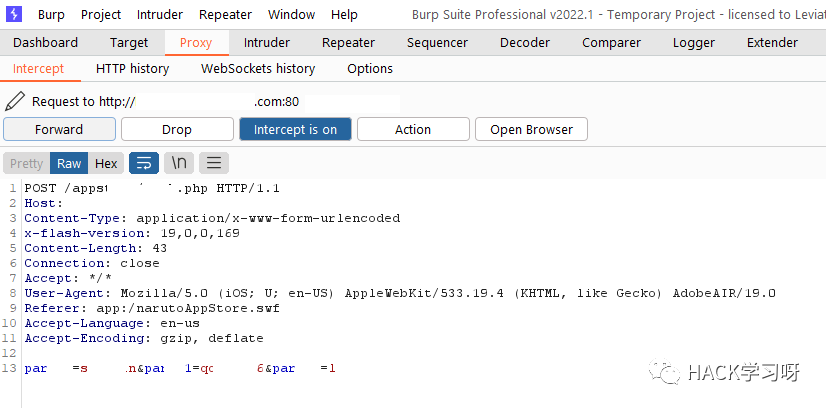
Task: Open the hamburger message editor menu
Action: (x=214, y=163)
